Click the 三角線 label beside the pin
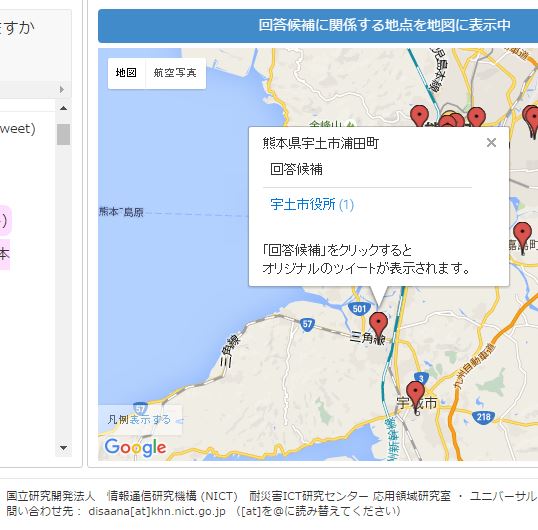The width and height of the screenshot is (538, 530). (x=367, y=338)
